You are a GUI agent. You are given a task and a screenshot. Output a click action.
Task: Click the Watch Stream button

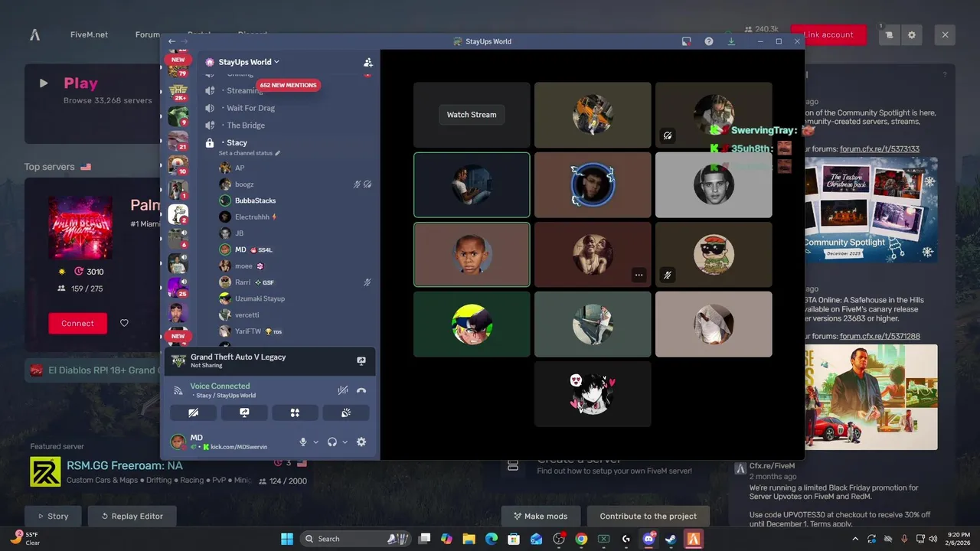(x=472, y=115)
